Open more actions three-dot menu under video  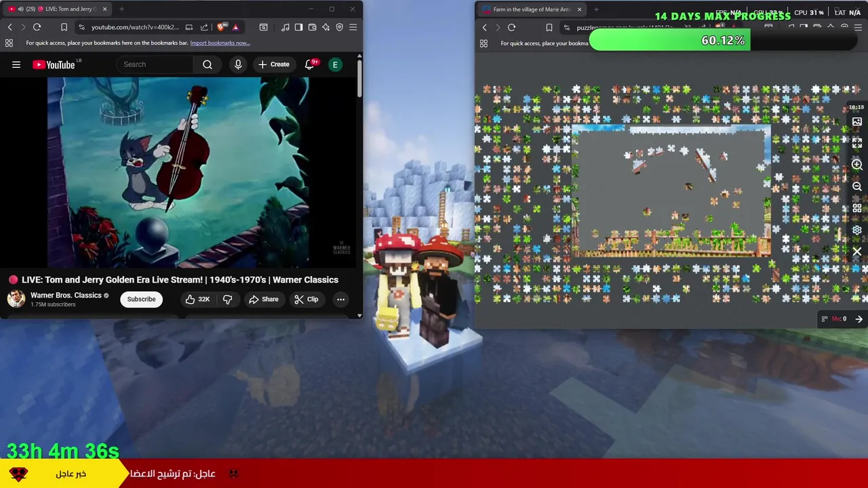coord(340,299)
